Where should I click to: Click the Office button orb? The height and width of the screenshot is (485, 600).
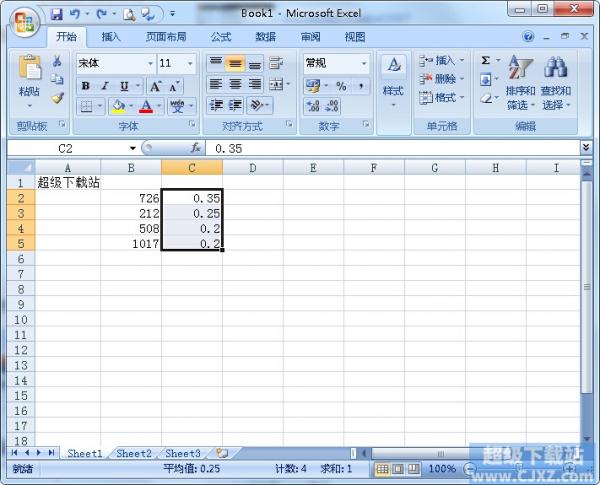[24, 21]
